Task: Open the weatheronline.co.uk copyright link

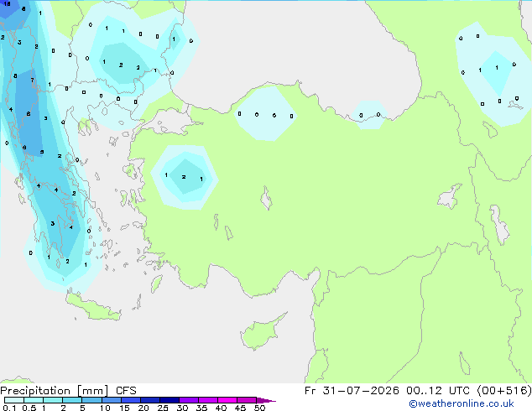Action: click(x=462, y=403)
